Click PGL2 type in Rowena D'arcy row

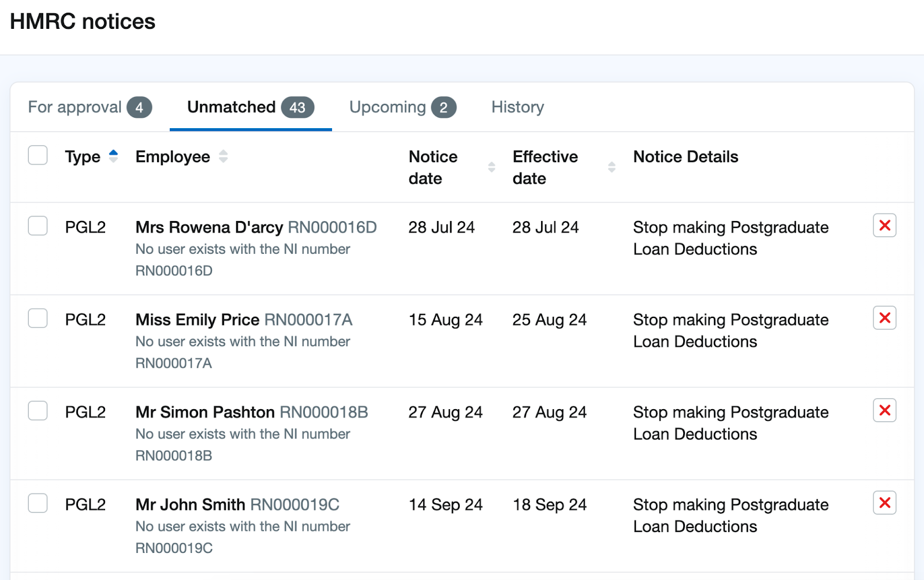[85, 227]
